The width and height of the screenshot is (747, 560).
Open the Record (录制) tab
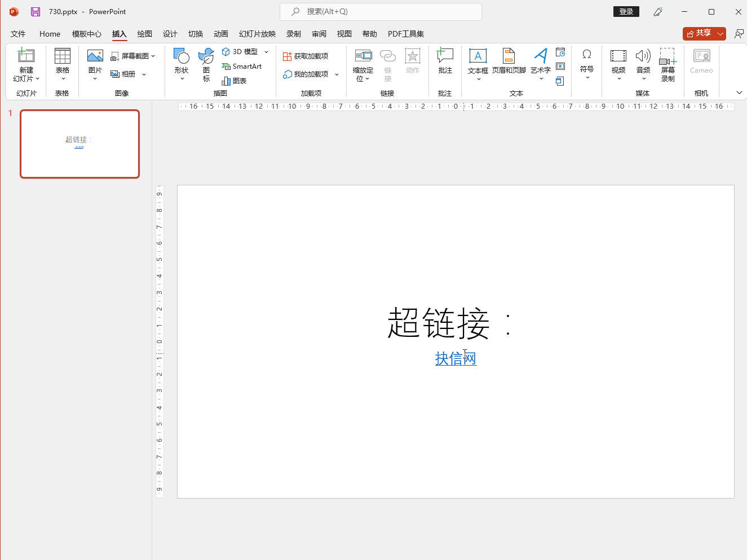pyautogui.click(x=294, y=34)
